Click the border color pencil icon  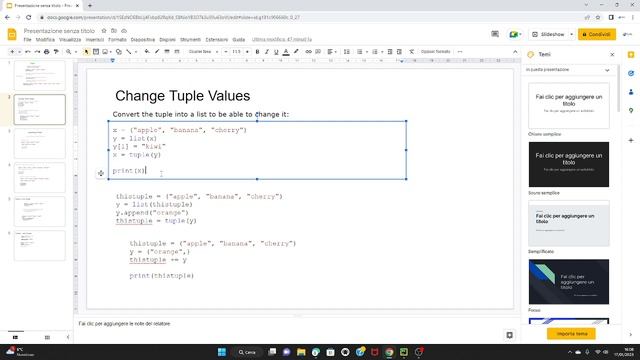(157, 52)
